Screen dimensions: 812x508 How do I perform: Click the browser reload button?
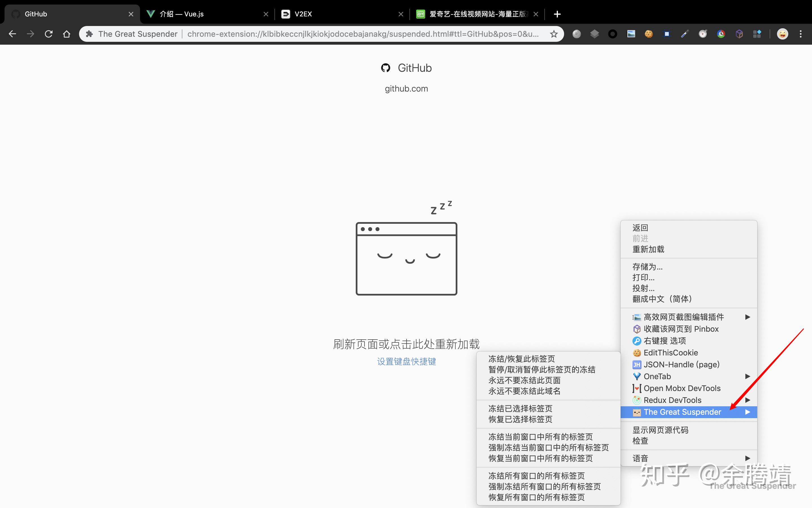(49, 34)
